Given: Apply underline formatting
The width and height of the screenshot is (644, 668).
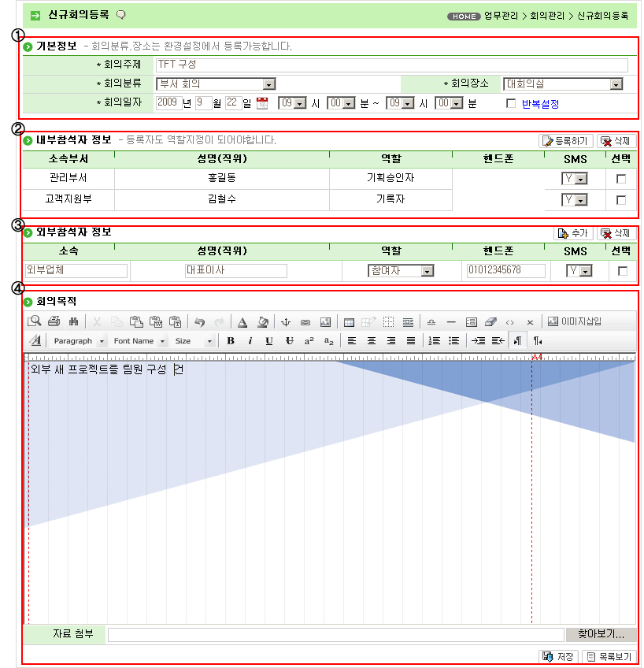Looking at the screenshot, I should (269, 341).
